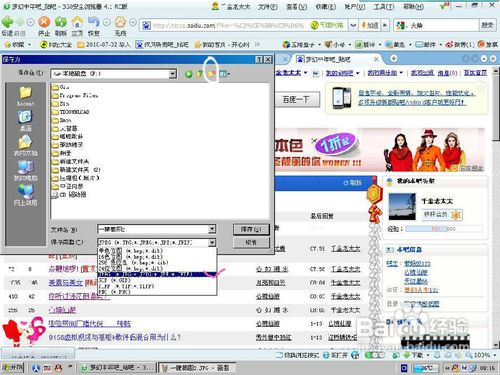Click the mail icon in bookmarks bar
Image resolution: width=500 pixels, height=375 pixels.
click(419, 44)
